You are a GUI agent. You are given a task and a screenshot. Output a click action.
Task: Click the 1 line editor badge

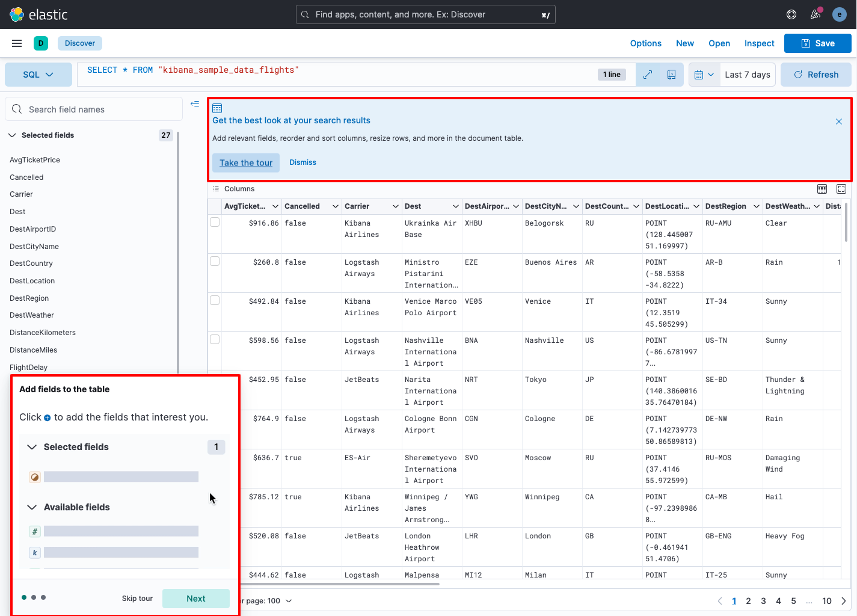(x=612, y=75)
